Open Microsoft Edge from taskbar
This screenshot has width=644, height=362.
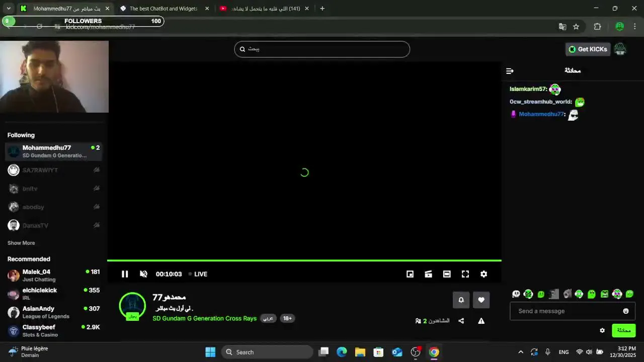coord(342,352)
